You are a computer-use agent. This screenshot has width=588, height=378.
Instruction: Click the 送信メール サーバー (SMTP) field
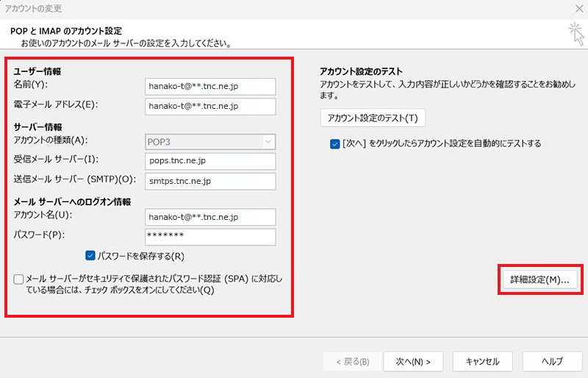(x=211, y=181)
